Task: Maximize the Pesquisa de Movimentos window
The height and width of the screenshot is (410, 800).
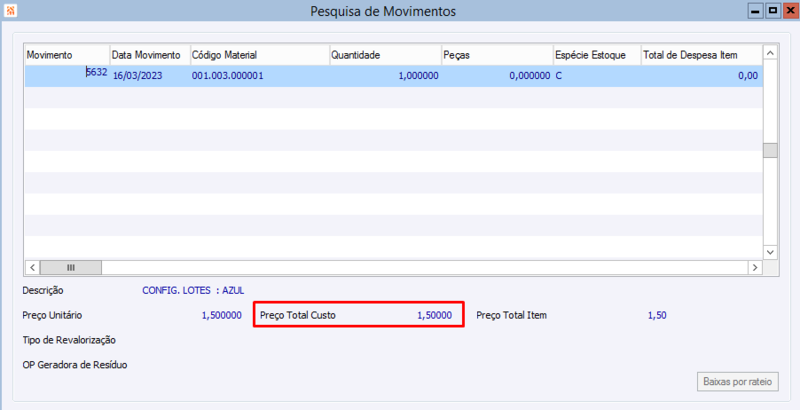Action: coord(773,11)
